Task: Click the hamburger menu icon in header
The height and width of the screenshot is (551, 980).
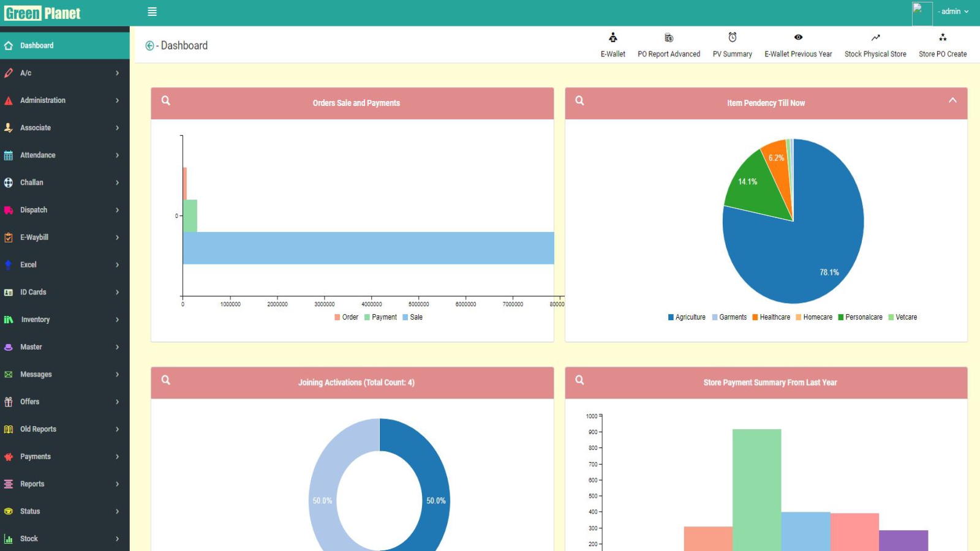Action: tap(152, 12)
